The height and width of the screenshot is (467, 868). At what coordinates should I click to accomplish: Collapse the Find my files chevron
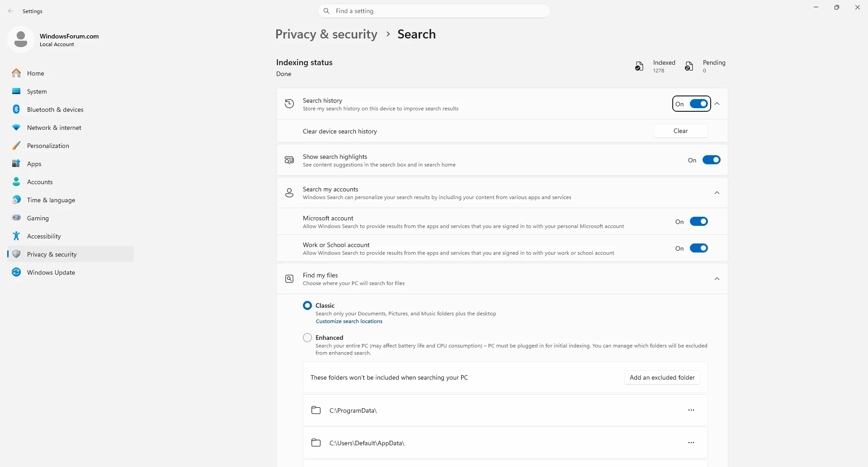pyautogui.click(x=717, y=279)
